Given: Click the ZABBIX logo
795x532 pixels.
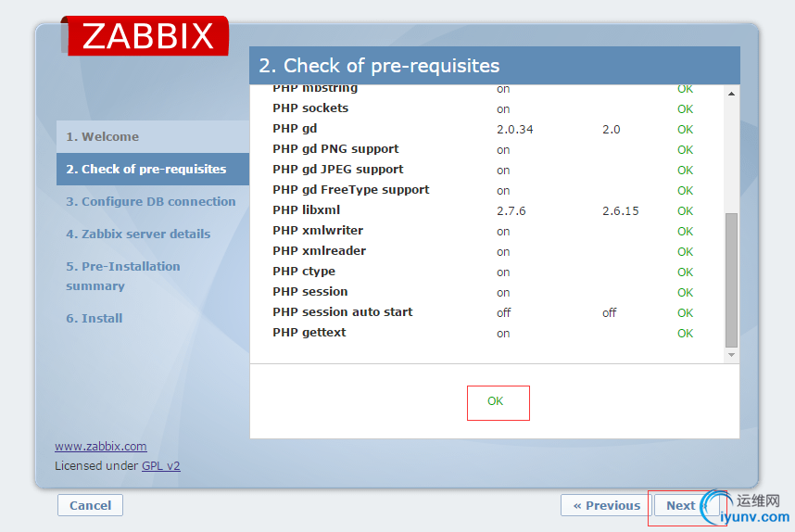Looking at the screenshot, I should (x=145, y=35).
